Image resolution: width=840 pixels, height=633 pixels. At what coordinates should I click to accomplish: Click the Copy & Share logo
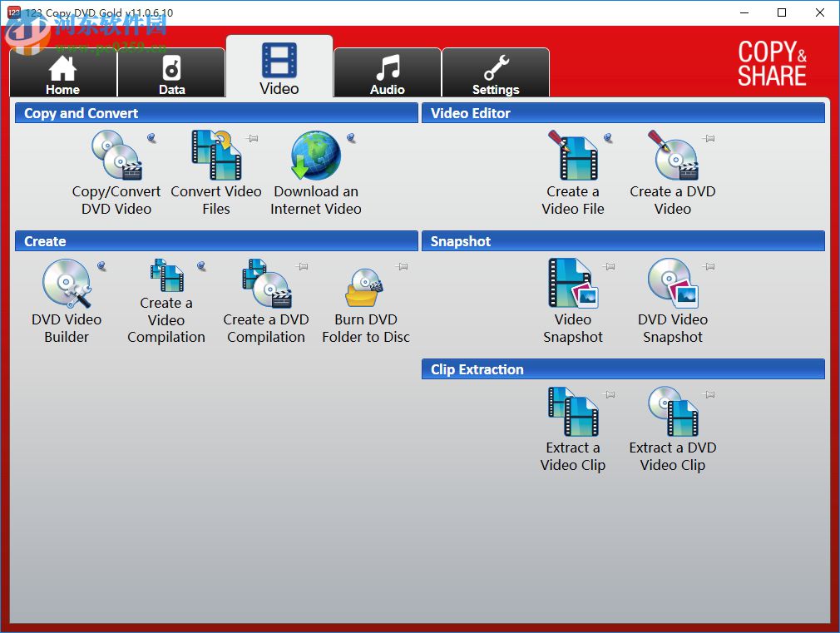point(772,64)
